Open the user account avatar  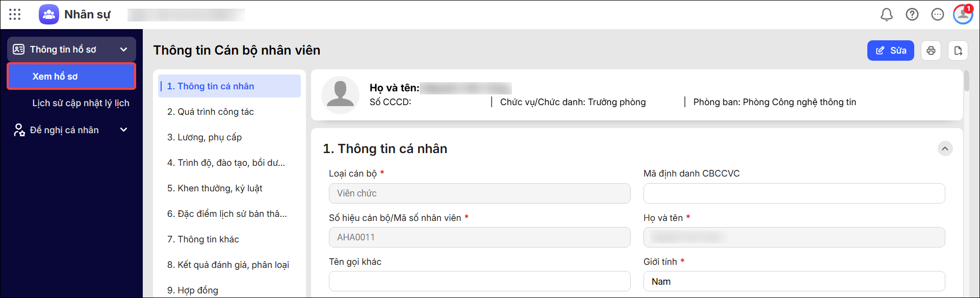pos(963,14)
